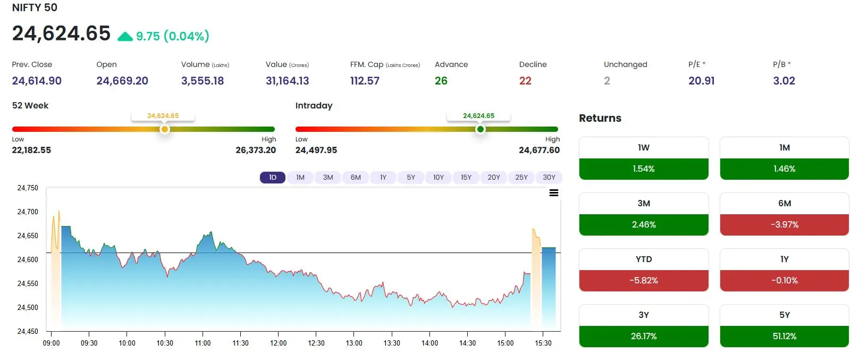Choose the 10Y chart range
The image size is (868, 361).
(x=439, y=178)
